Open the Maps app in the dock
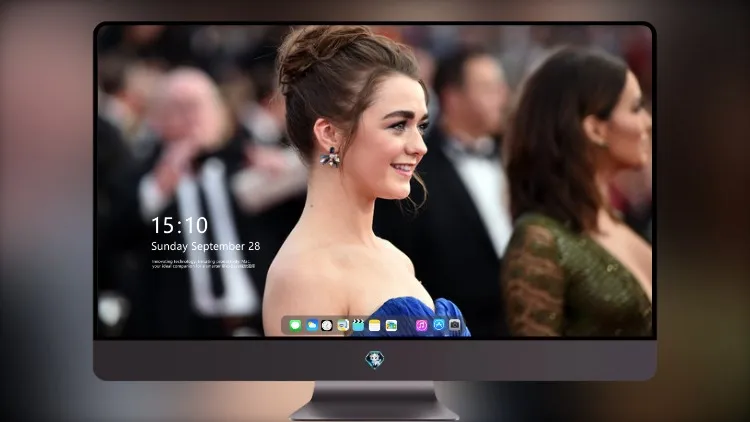This screenshot has width=750, height=422. click(391, 325)
